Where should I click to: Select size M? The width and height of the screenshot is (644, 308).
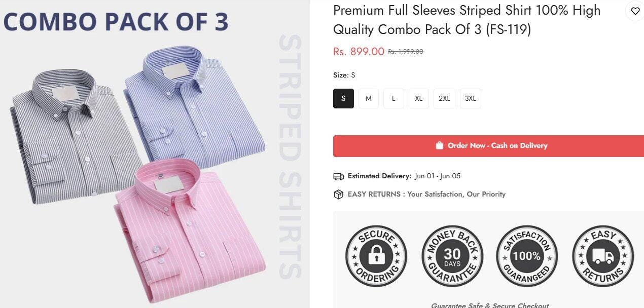point(369,98)
